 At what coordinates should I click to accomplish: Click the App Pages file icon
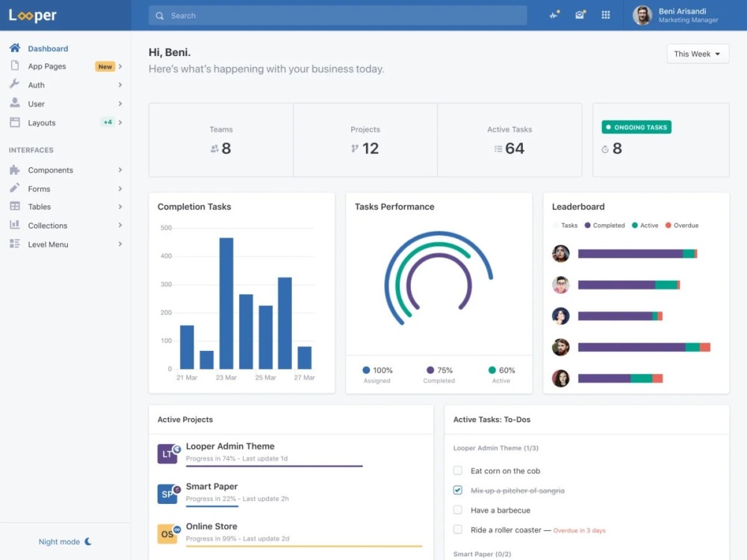point(15,66)
